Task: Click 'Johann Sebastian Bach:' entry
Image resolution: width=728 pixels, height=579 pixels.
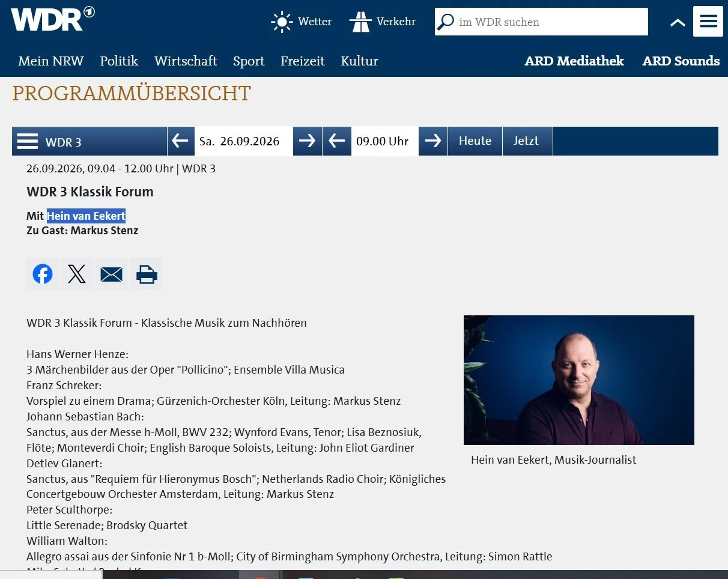Action: (x=85, y=416)
